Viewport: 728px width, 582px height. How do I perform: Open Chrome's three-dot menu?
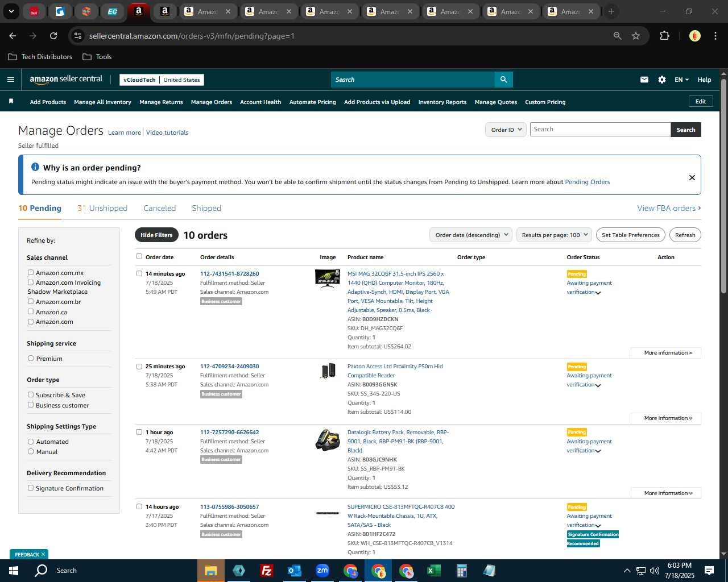point(714,36)
